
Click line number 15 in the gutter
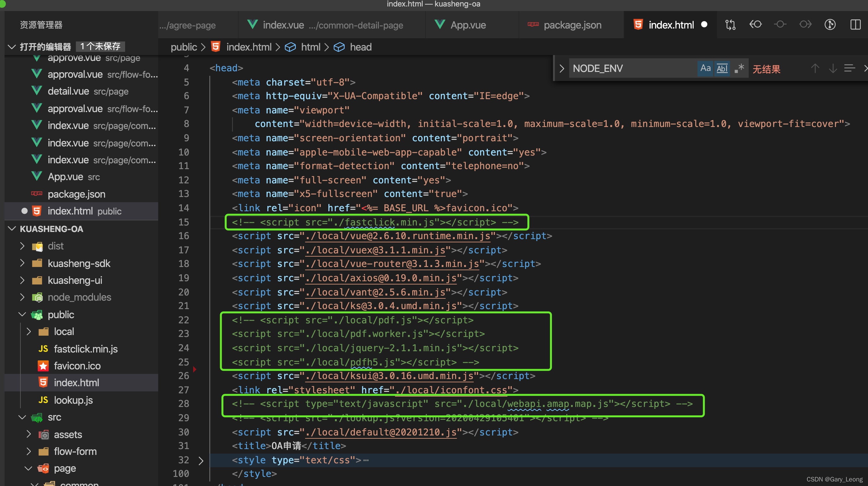(184, 222)
